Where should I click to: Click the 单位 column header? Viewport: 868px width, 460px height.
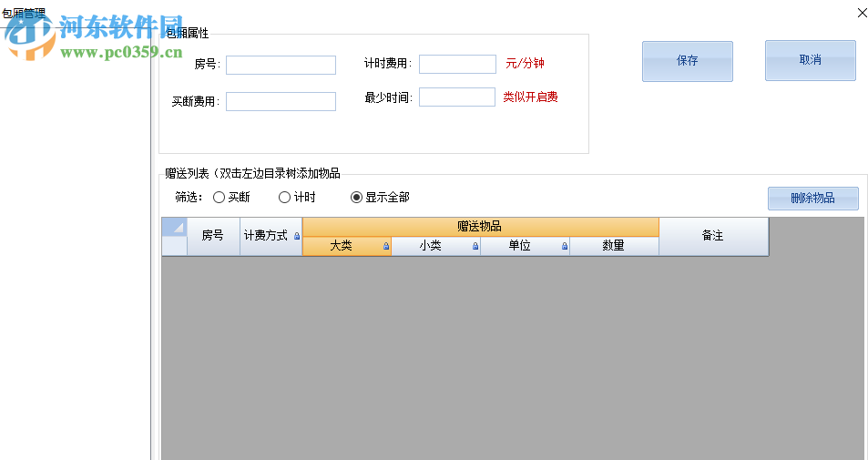click(x=525, y=246)
